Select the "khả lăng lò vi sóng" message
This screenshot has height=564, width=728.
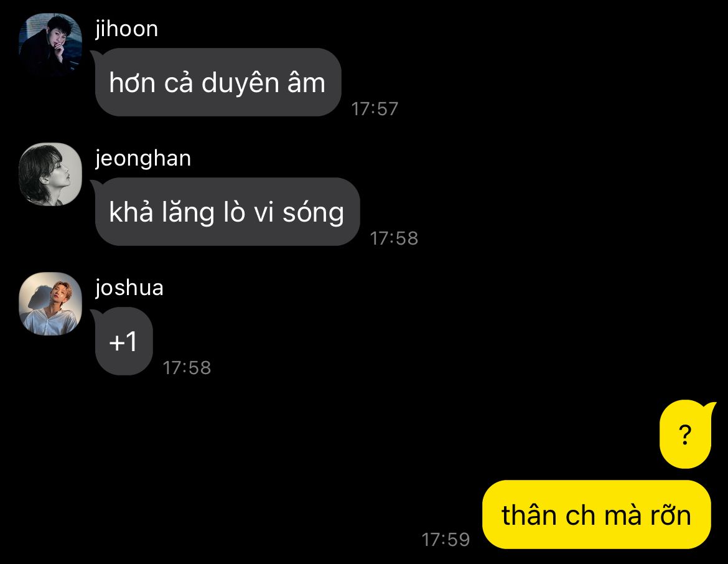pos(227,212)
